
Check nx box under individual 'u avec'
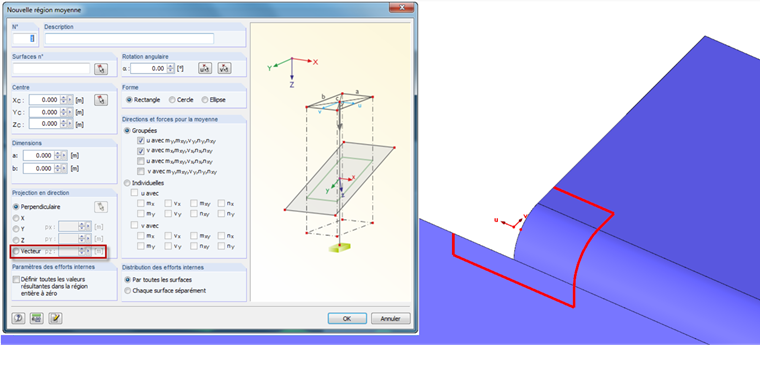222,204
